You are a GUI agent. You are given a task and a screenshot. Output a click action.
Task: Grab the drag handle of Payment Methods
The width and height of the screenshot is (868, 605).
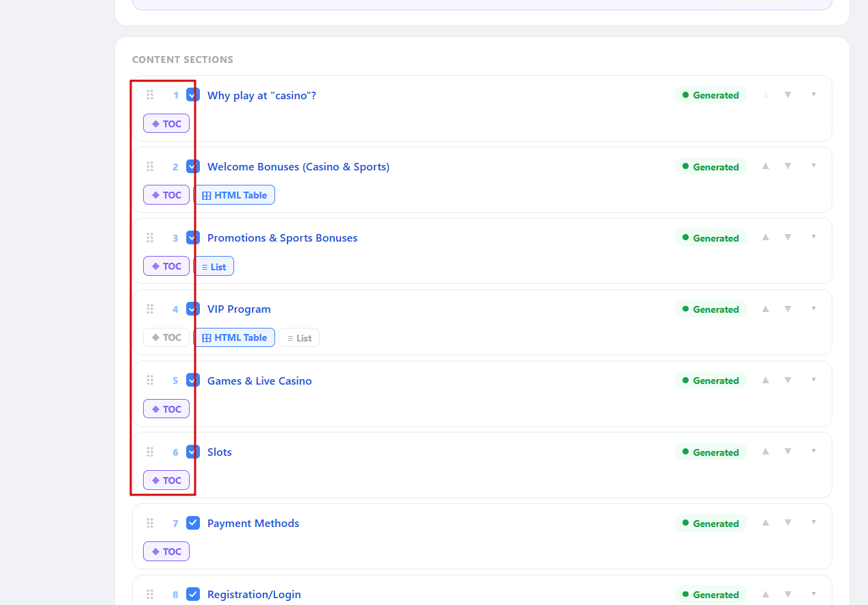point(150,523)
